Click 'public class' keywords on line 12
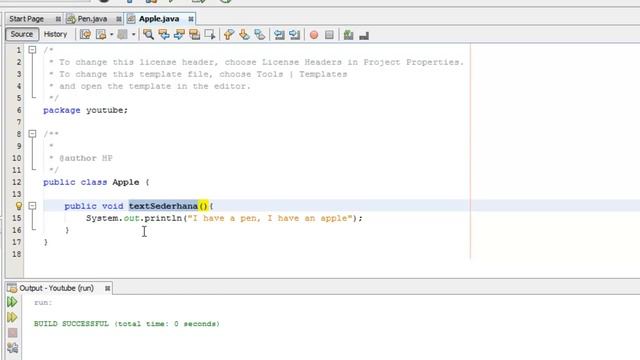The width and height of the screenshot is (640, 360). 75,182
